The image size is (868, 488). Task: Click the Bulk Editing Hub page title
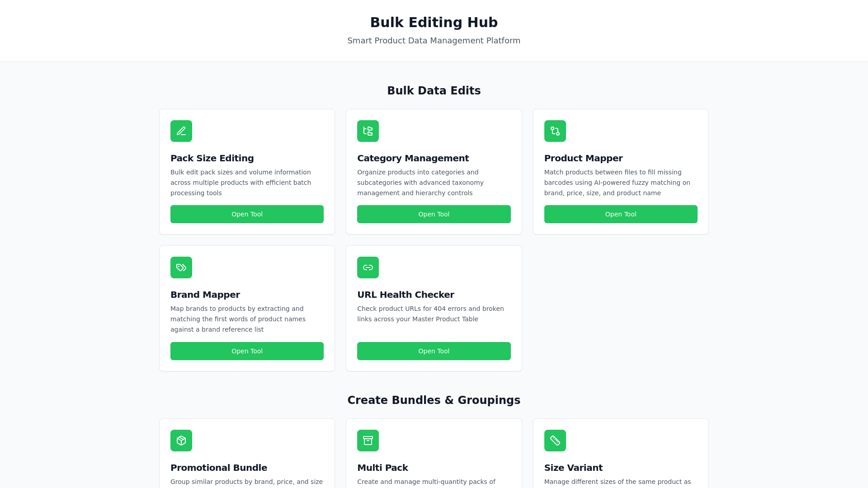[434, 22]
